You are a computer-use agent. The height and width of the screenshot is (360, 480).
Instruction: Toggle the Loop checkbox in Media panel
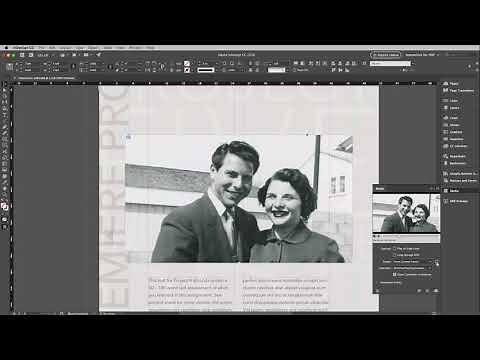tap(394, 255)
